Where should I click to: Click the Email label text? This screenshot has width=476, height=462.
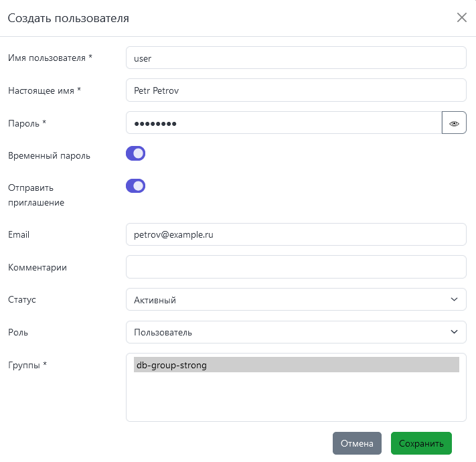tap(19, 235)
